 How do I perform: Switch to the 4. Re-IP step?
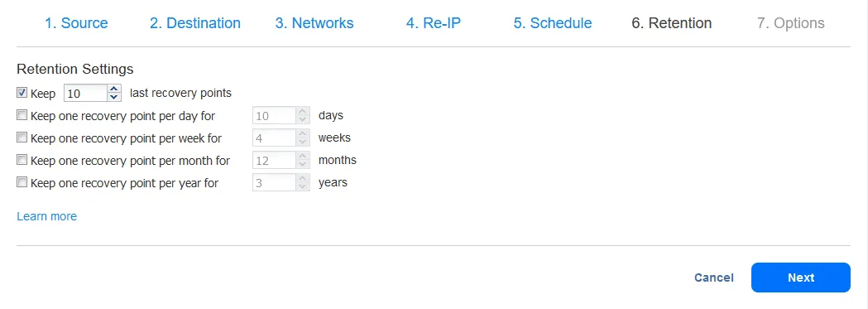[x=433, y=23]
